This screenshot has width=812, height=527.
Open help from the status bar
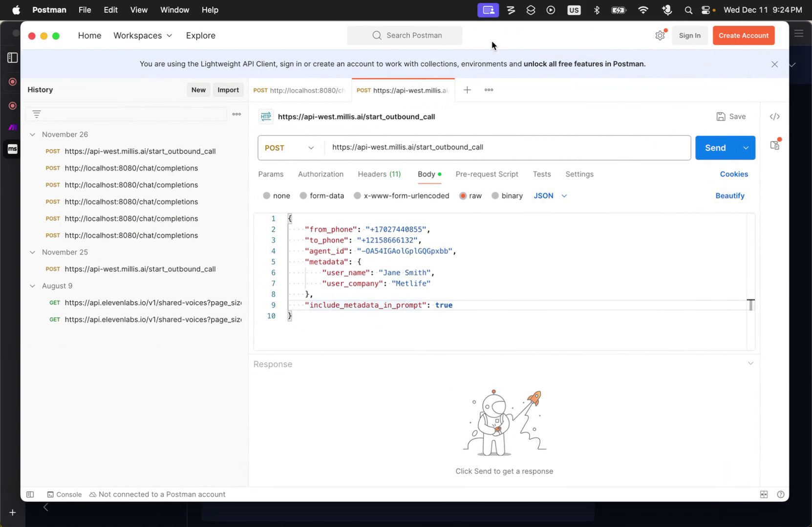coord(780,494)
